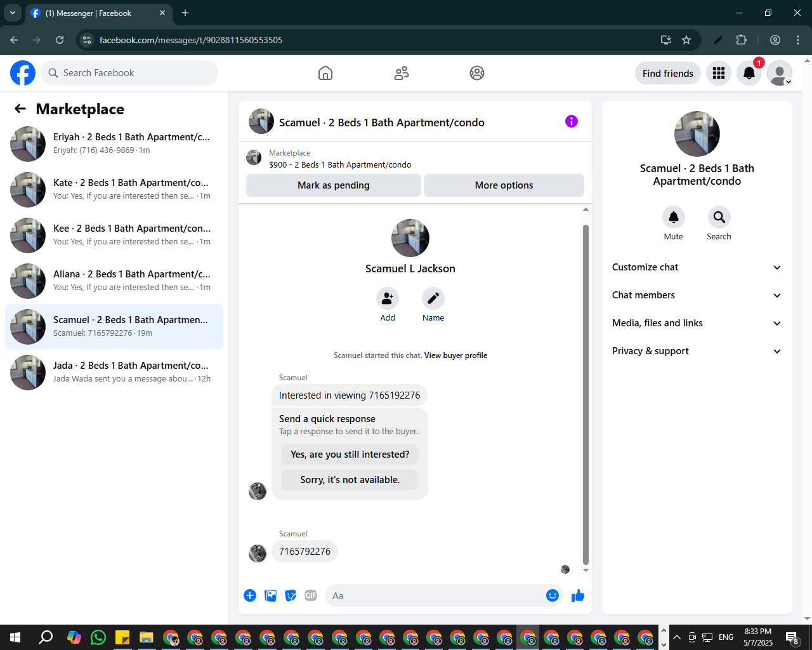This screenshot has width=812, height=650.
Task: Open the Chrome tab search dropdown arrow
Action: [x=12, y=13]
